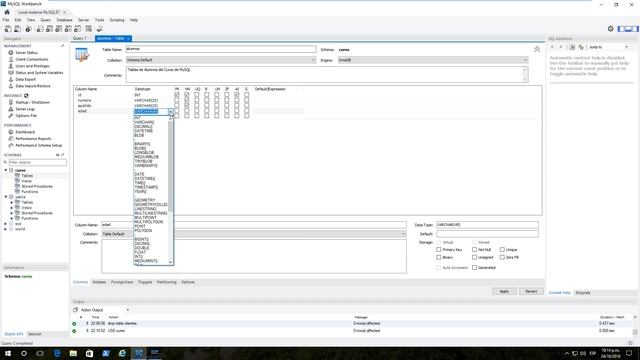Open the Database menu
The width and height of the screenshot is (640, 360).
point(64,20)
